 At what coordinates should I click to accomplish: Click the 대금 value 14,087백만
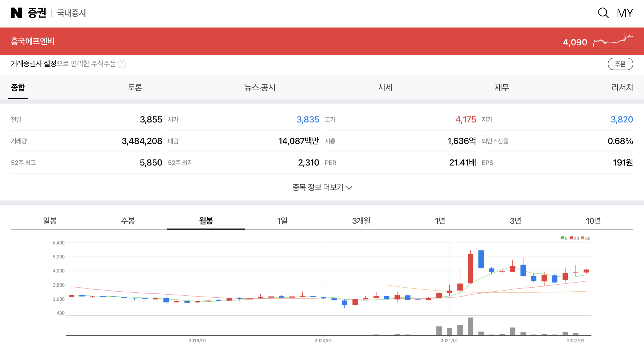tap(299, 141)
